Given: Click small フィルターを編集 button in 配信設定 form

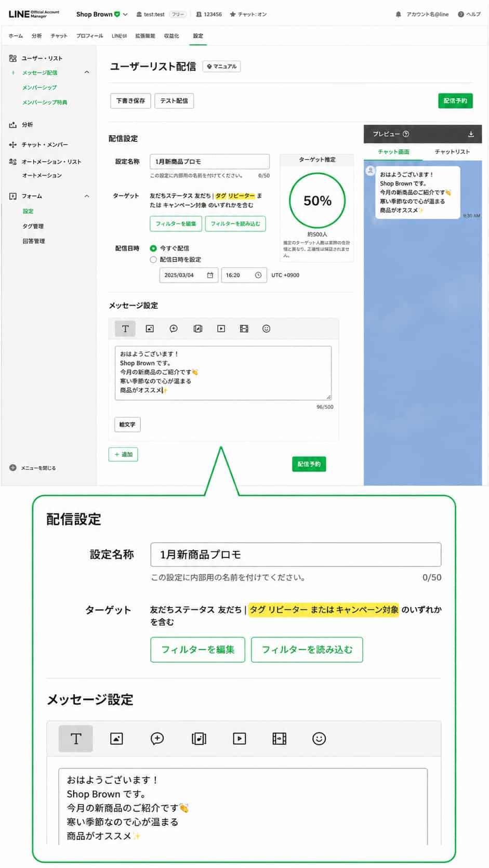Looking at the screenshot, I should (176, 223).
